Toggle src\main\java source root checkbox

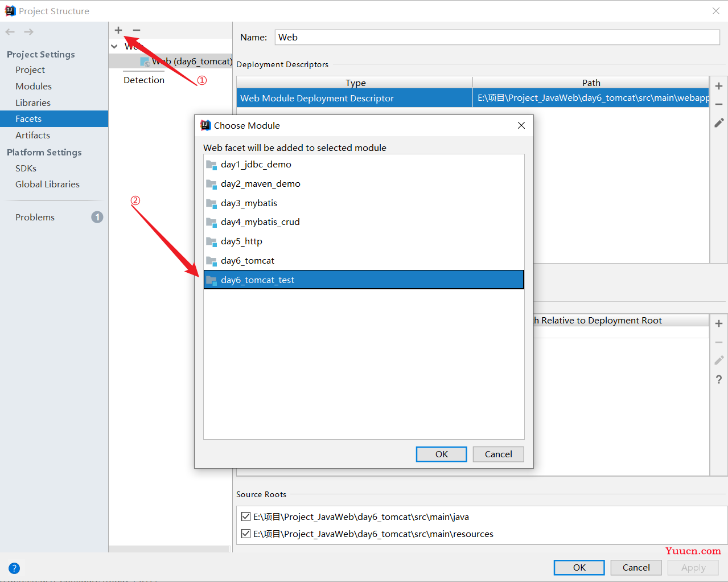(x=246, y=517)
